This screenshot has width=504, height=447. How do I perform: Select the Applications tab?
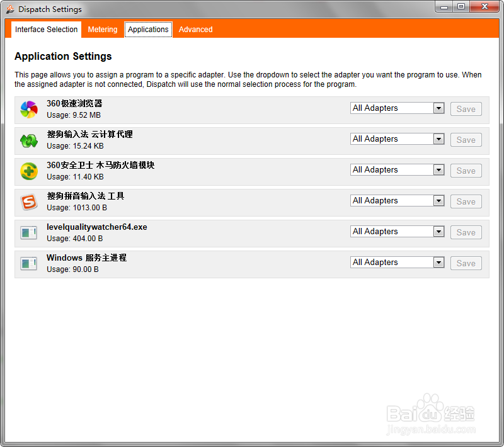pyautogui.click(x=148, y=30)
